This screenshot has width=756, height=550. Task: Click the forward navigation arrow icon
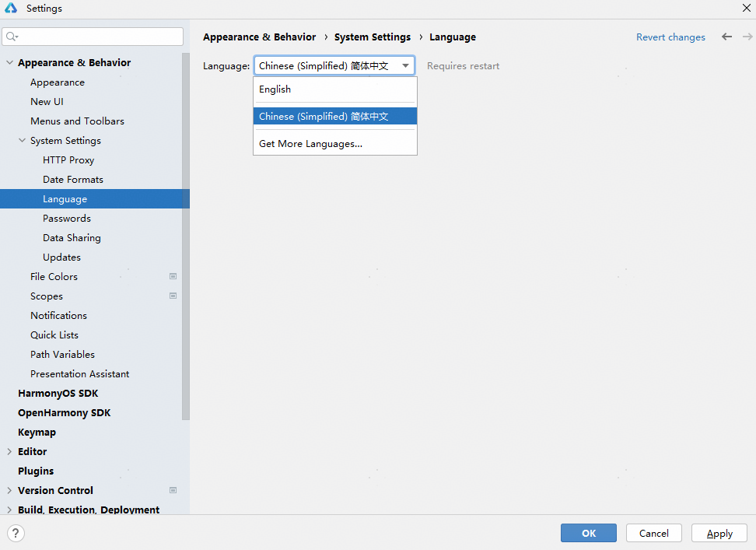[x=744, y=37]
